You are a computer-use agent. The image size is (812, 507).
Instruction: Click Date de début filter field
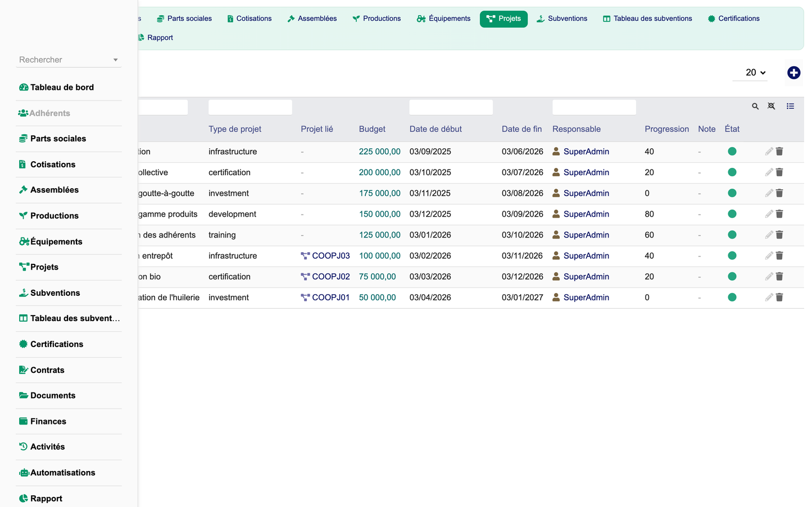(x=451, y=107)
